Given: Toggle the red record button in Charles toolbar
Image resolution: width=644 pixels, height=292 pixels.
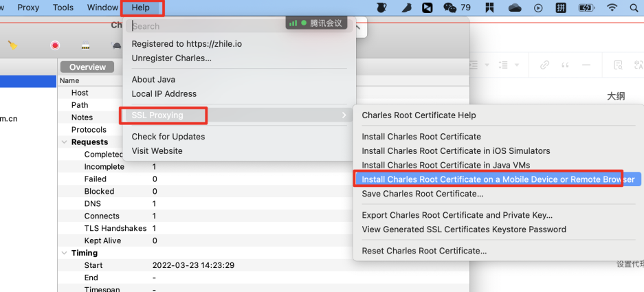Looking at the screenshot, I should click(x=55, y=45).
